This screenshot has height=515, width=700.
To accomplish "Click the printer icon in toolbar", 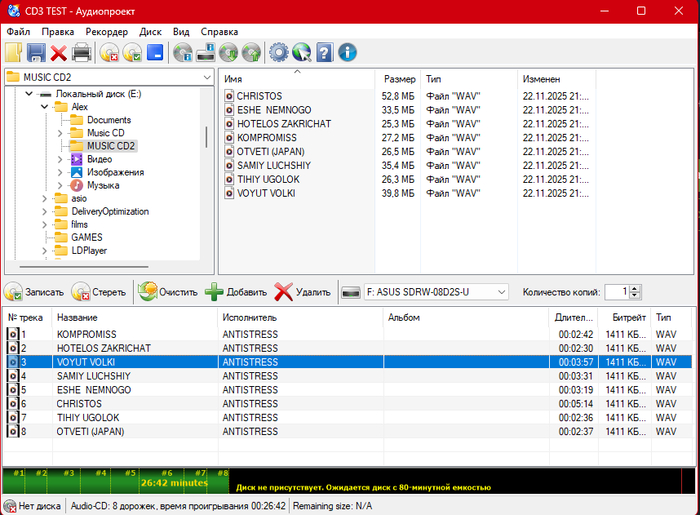I will coord(81,53).
